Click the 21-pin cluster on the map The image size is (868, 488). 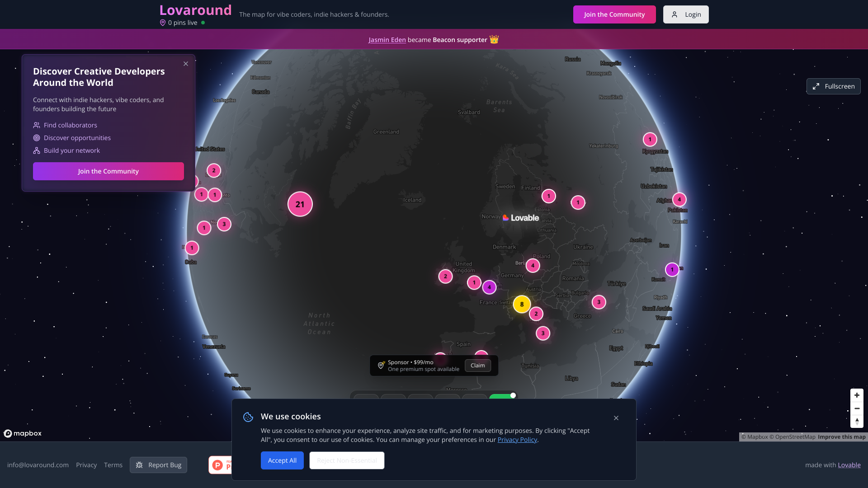300,204
